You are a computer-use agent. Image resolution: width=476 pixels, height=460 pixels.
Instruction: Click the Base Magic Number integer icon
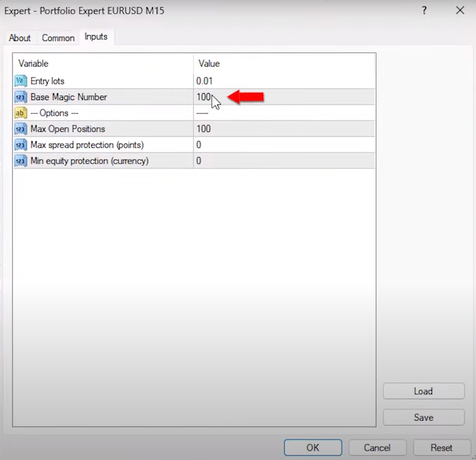click(21, 97)
